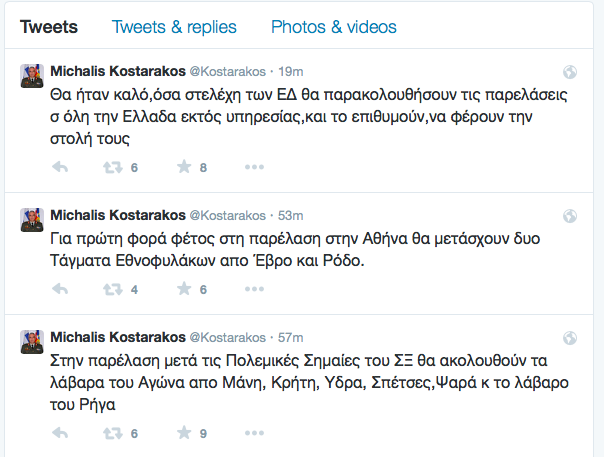The height and width of the screenshot is (457, 604).
Task: Favorite the 53m tweet with 6 stars
Action: (184, 290)
